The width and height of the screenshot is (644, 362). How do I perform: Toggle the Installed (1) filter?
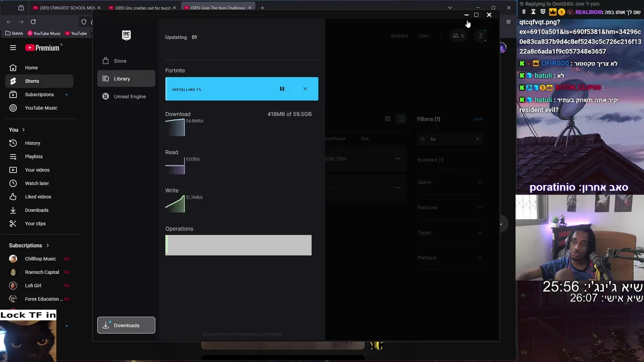click(431, 160)
